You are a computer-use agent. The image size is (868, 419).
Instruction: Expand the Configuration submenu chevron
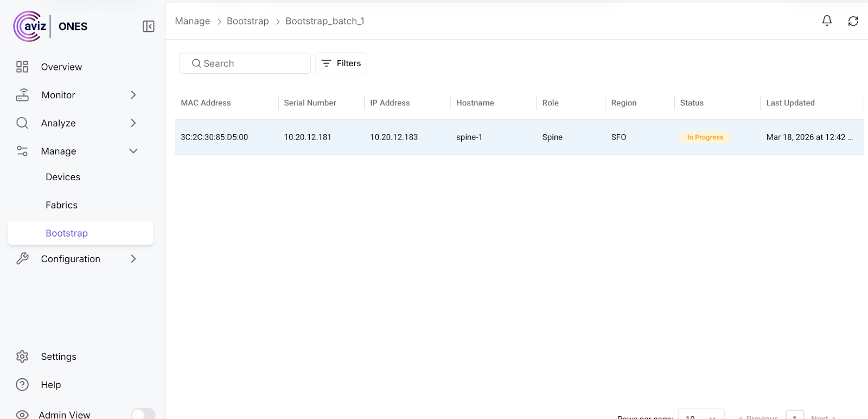pos(133,259)
